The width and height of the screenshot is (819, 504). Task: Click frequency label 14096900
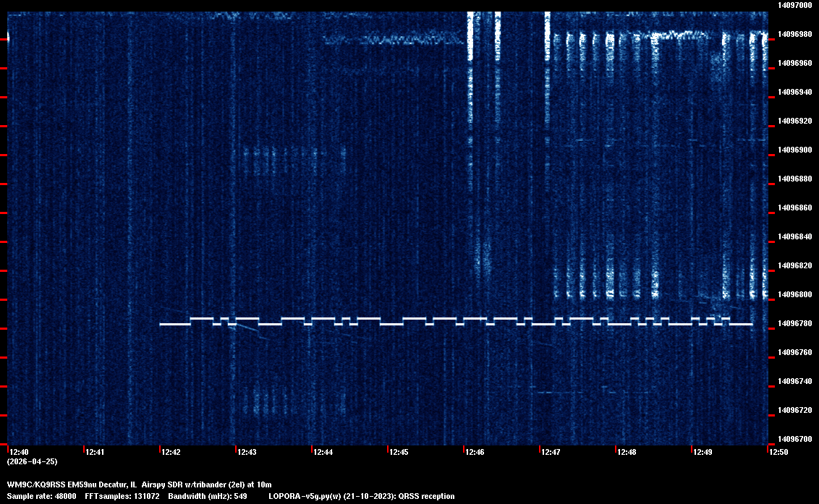(x=795, y=150)
